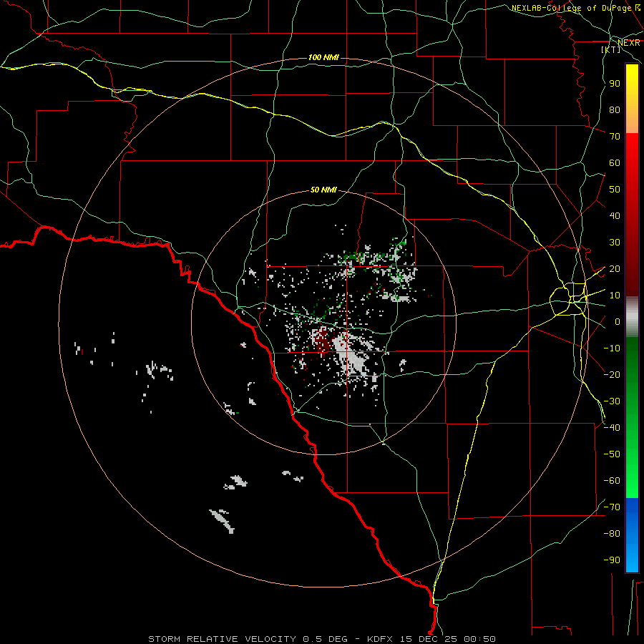Click the NEXR label above the legend
The height and width of the screenshot is (644, 644).
[x=629, y=43]
